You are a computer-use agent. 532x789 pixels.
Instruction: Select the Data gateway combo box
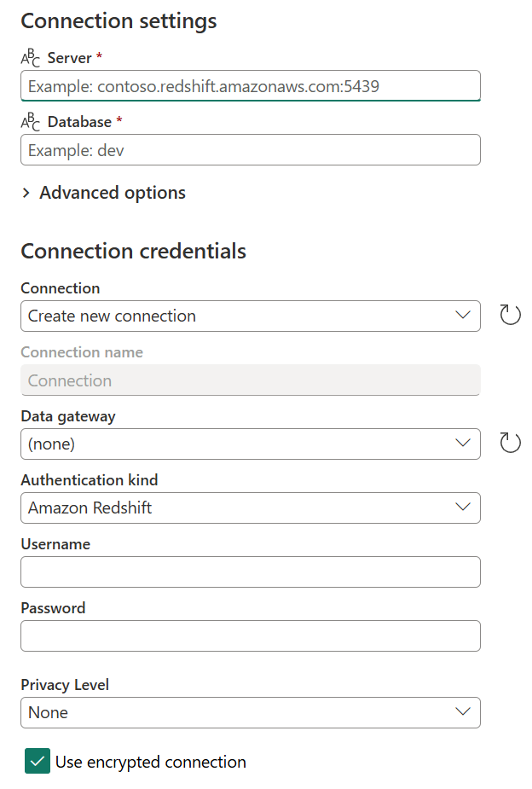(250, 444)
